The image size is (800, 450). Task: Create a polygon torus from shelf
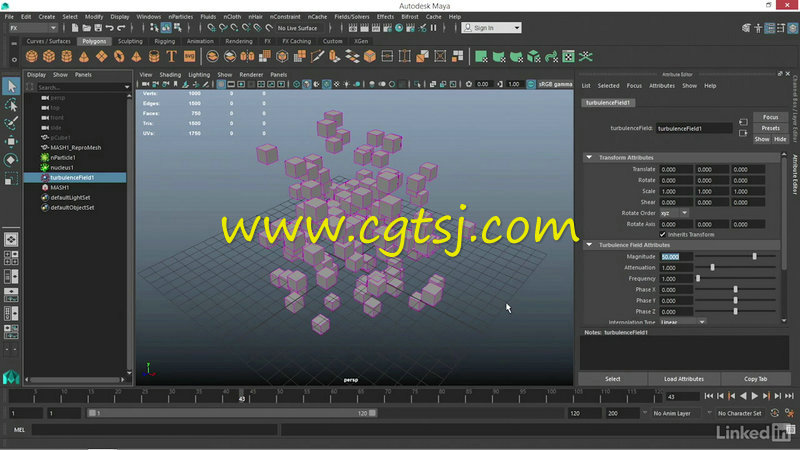pos(119,57)
